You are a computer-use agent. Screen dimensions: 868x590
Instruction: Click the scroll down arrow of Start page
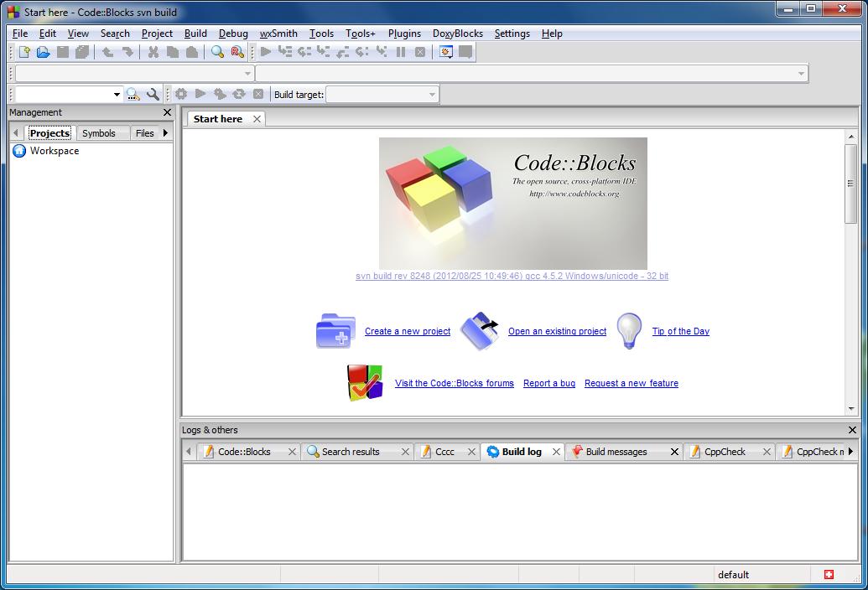(x=851, y=409)
